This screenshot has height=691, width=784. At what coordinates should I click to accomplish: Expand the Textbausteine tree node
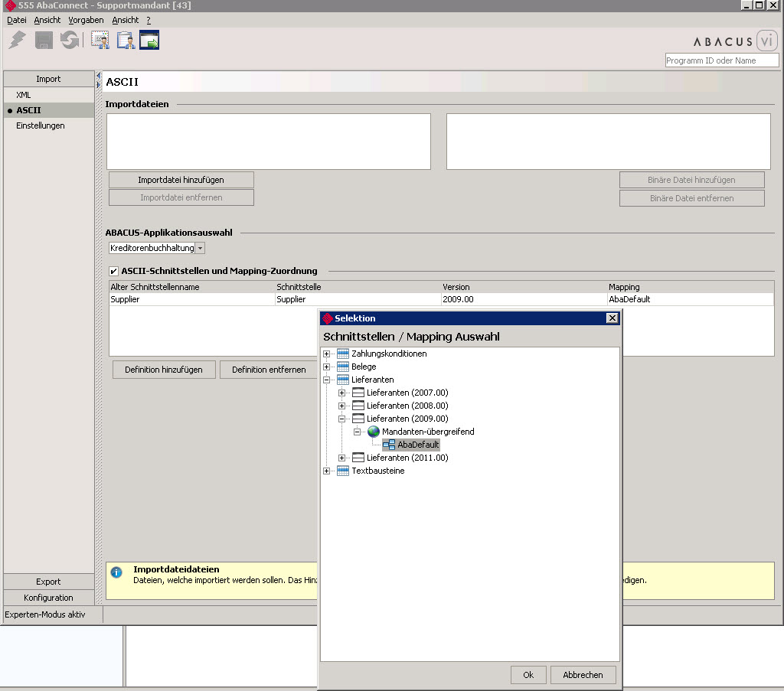326,471
